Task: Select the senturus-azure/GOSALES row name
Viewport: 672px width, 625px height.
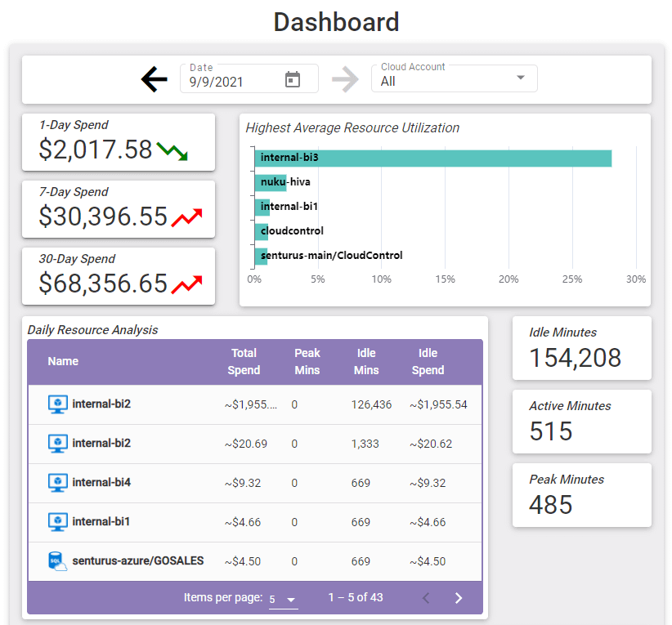Action: tap(137, 560)
